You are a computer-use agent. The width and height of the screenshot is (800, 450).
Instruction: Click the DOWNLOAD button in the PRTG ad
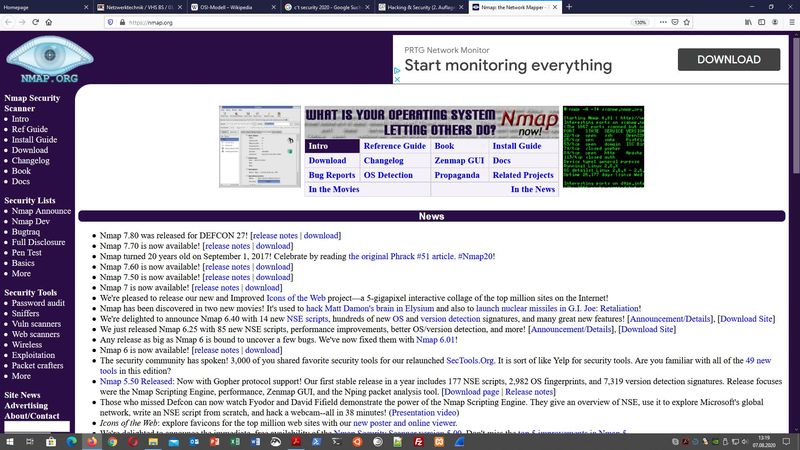pyautogui.click(x=729, y=60)
